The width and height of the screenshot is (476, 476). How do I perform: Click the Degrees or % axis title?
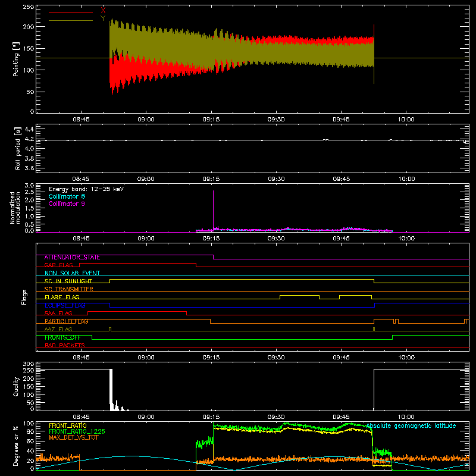pyautogui.click(x=16, y=446)
